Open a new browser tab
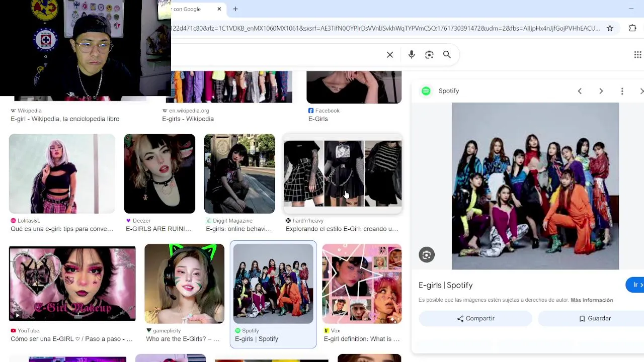 coord(235,9)
